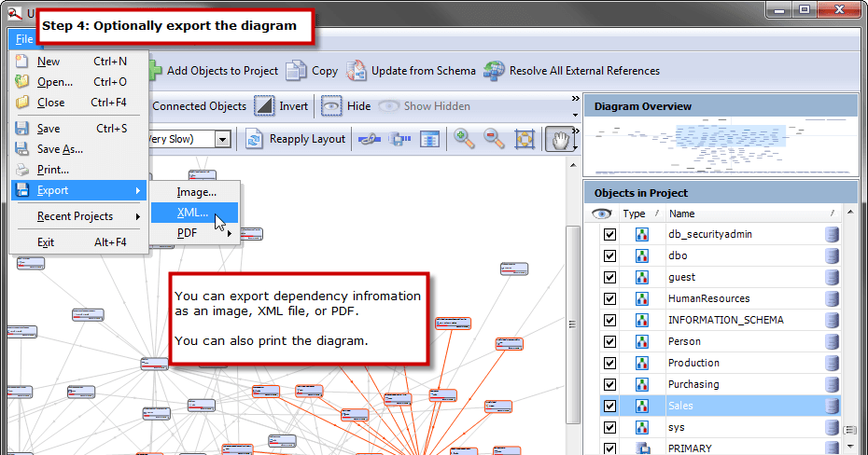Image resolution: width=868 pixels, height=455 pixels.
Task: Sort objects by the Type column header
Action: point(641,214)
